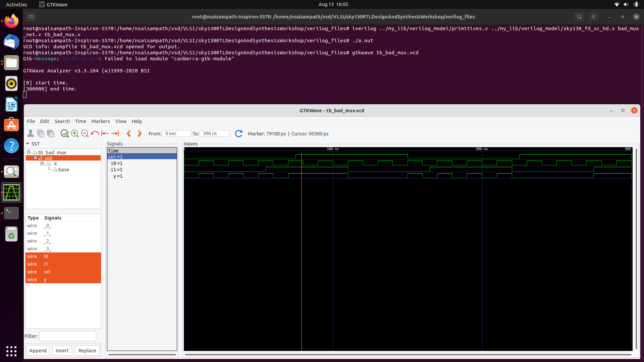Click the Append button

pos(38,350)
